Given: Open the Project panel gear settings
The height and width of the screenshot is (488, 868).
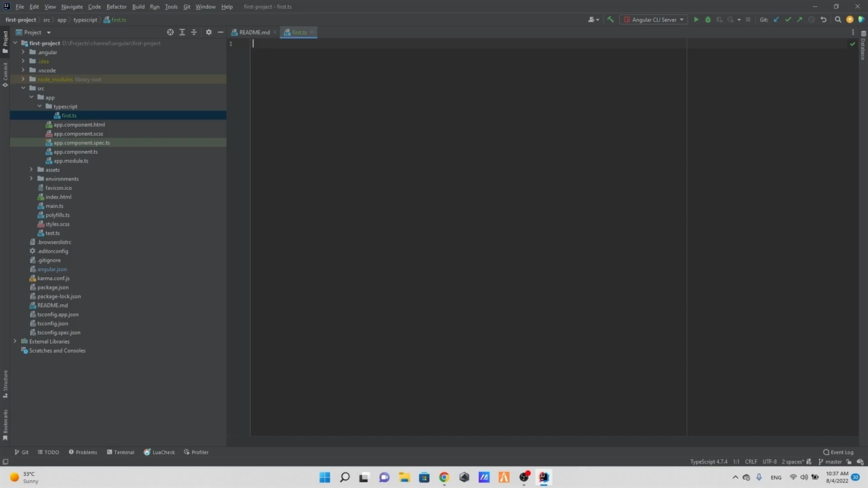Looking at the screenshot, I should point(208,32).
